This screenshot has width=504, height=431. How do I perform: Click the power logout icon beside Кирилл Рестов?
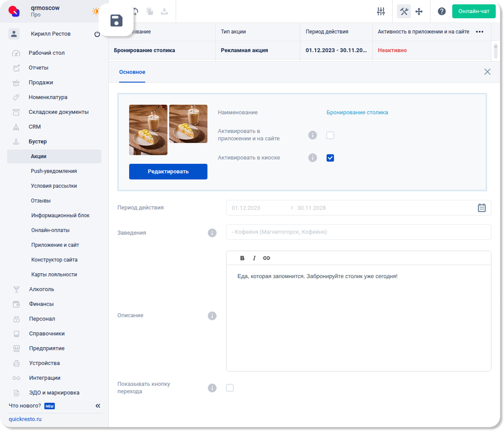97,34
